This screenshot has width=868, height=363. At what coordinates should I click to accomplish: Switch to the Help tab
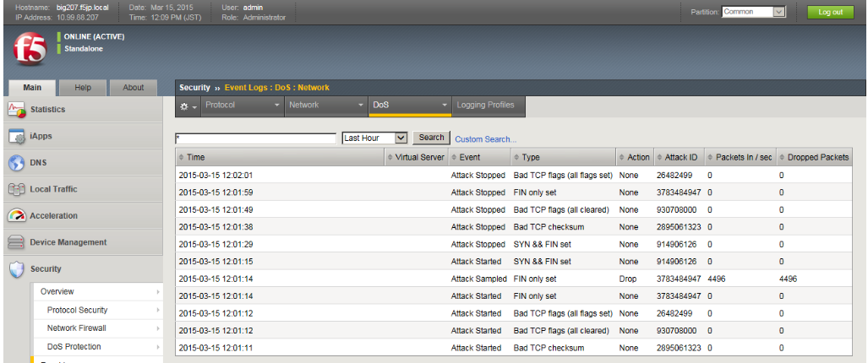tap(83, 88)
